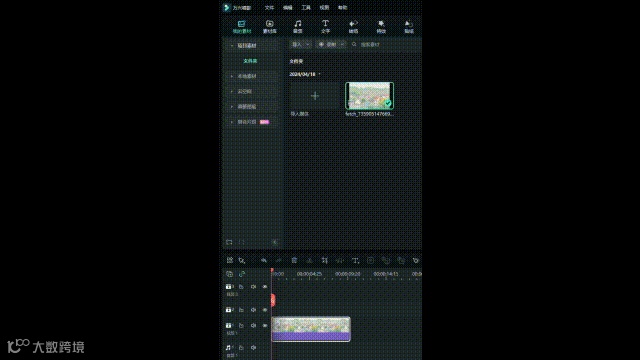
Task: Hide video track 3 with eye icon
Action: pyautogui.click(x=265, y=287)
